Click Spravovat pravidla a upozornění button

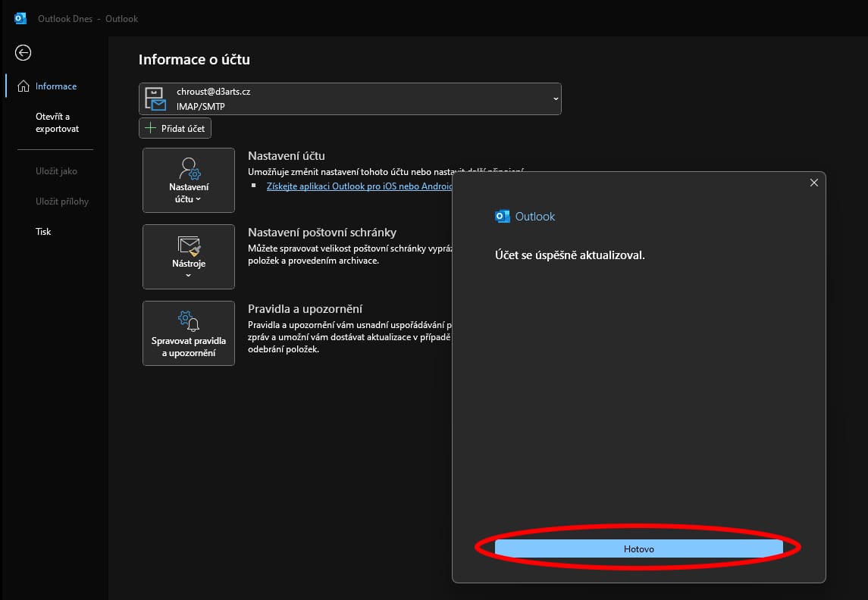point(189,333)
